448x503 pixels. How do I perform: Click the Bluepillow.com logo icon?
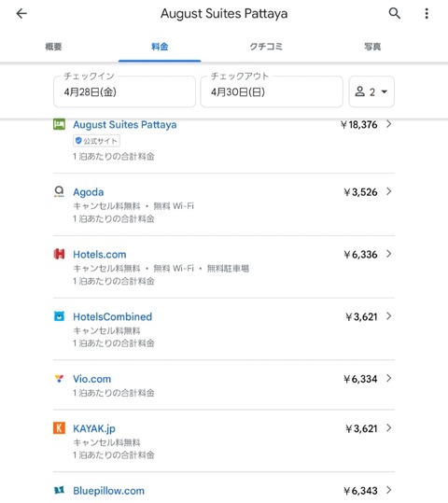59,490
